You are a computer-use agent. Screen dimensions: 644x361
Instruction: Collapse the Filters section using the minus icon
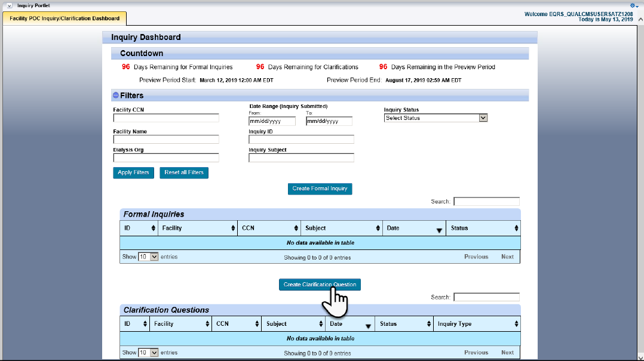pyautogui.click(x=116, y=95)
